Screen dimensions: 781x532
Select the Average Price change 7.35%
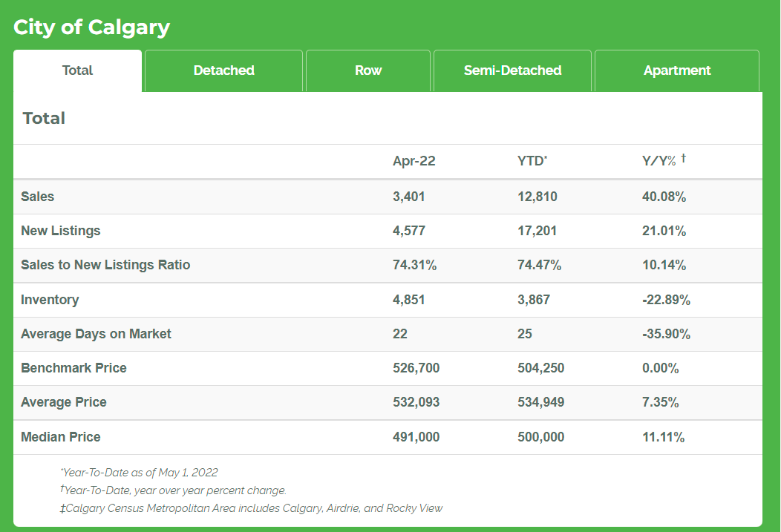(661, 402)
